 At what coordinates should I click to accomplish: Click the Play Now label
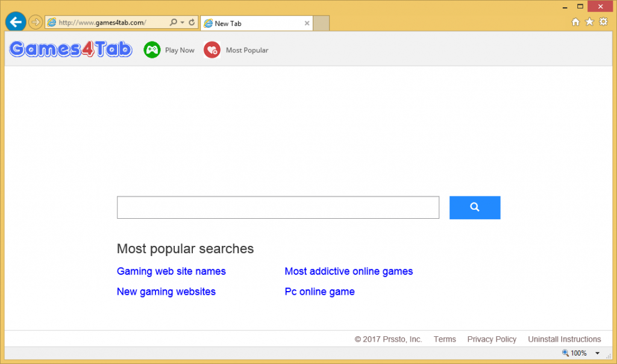tap(180, 51)
